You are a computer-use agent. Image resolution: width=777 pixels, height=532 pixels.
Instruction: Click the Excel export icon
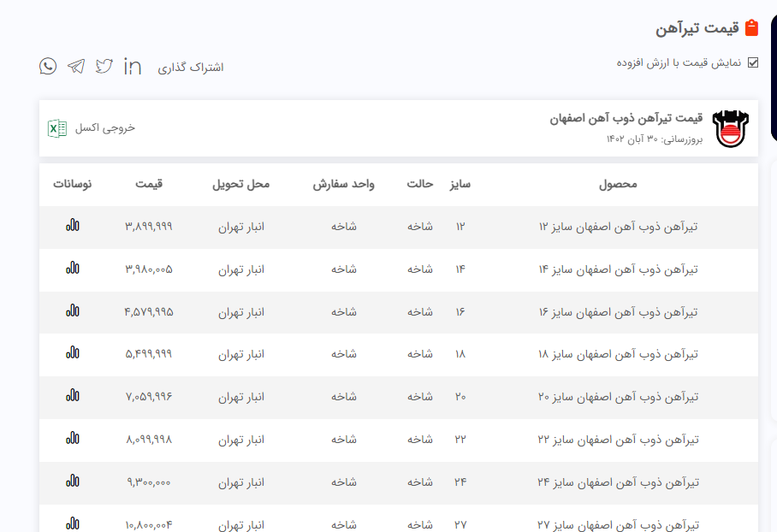[57, 128]
